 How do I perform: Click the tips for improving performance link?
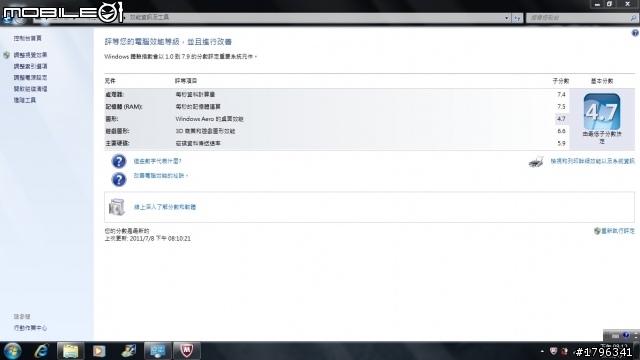(x=161, y=176)
